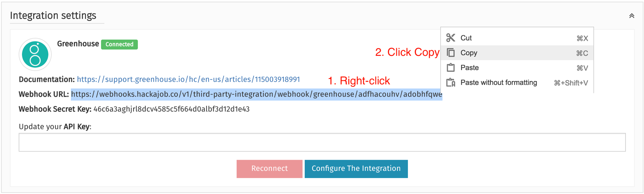Select Copy from the context menu
The image size is (644, 194).
point(517,53)
